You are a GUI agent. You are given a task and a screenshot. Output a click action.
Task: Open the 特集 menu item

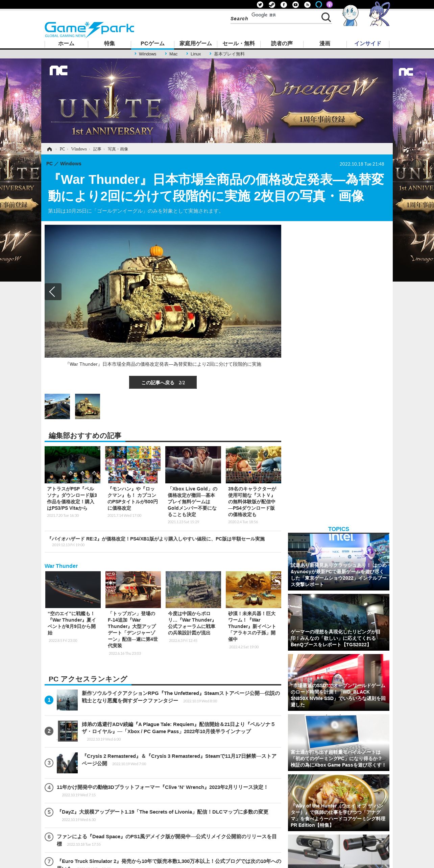click(110, 44)
